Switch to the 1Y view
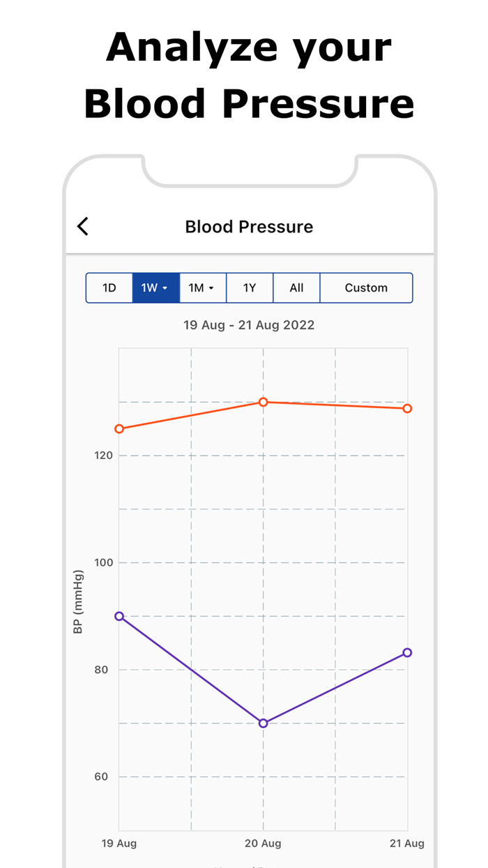488x868 pixels. pos(250,287)
